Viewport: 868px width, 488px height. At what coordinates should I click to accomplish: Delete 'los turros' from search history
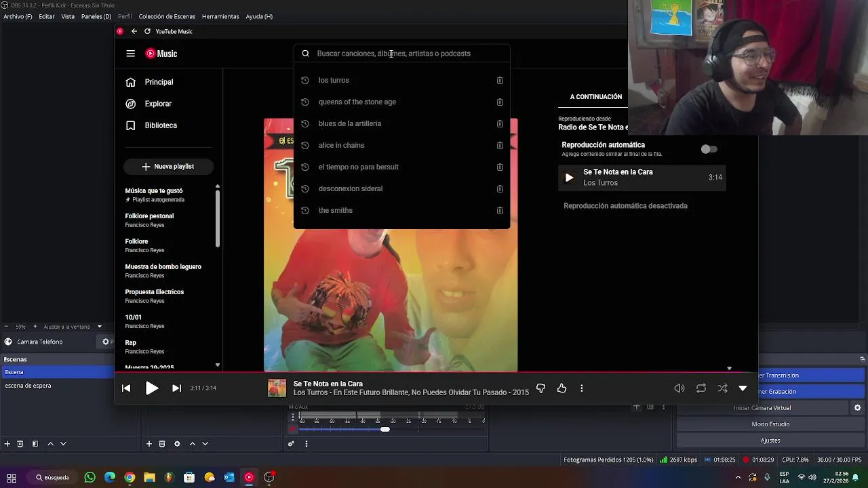click(x=500, y=80)
